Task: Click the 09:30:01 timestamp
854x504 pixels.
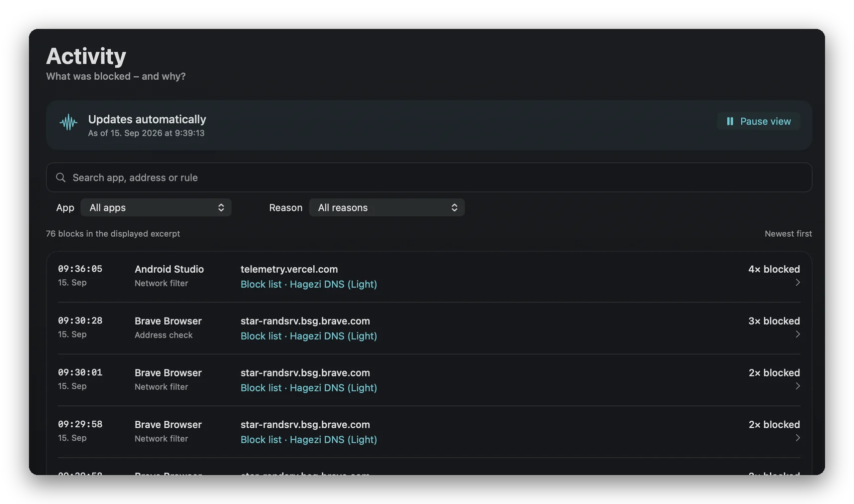Action: click(x=80, y=372)
